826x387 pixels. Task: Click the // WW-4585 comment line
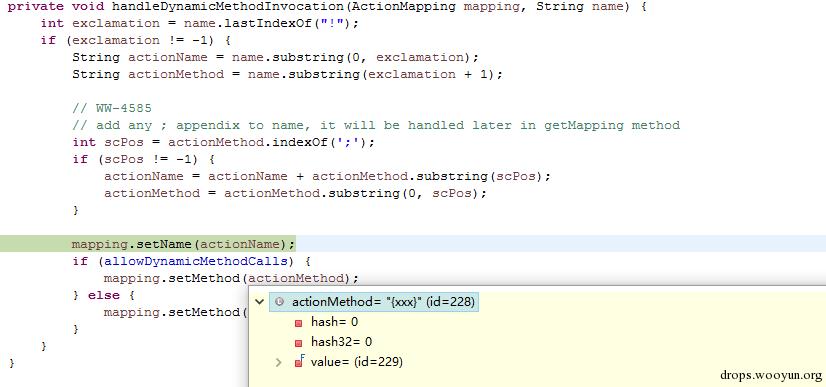pos(112,108)
